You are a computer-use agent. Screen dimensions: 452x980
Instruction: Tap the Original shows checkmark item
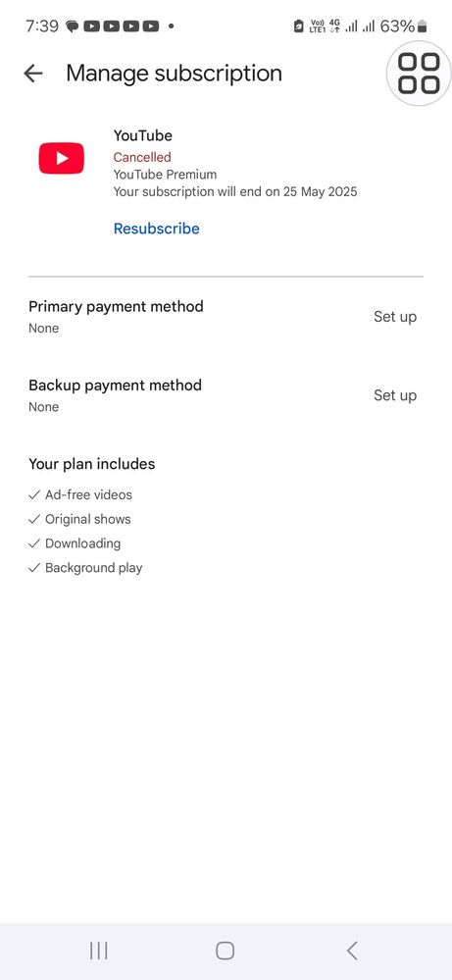[x=80, y=519]
